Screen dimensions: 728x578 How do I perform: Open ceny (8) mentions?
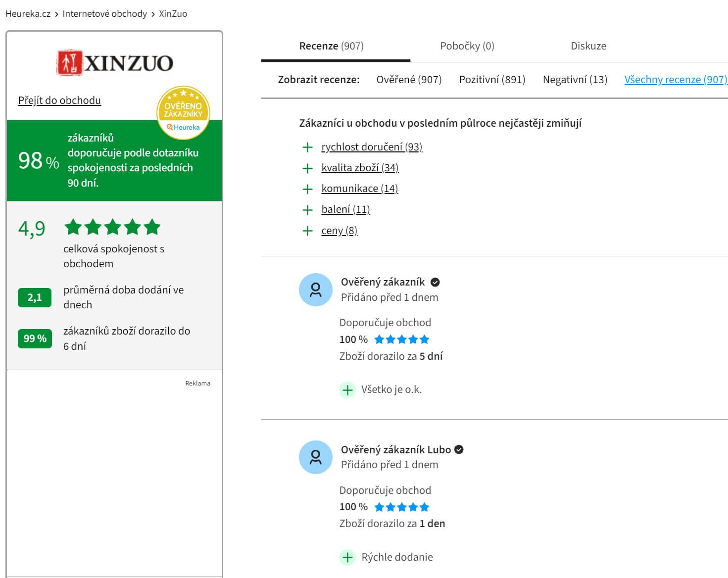tap(339, 231)
